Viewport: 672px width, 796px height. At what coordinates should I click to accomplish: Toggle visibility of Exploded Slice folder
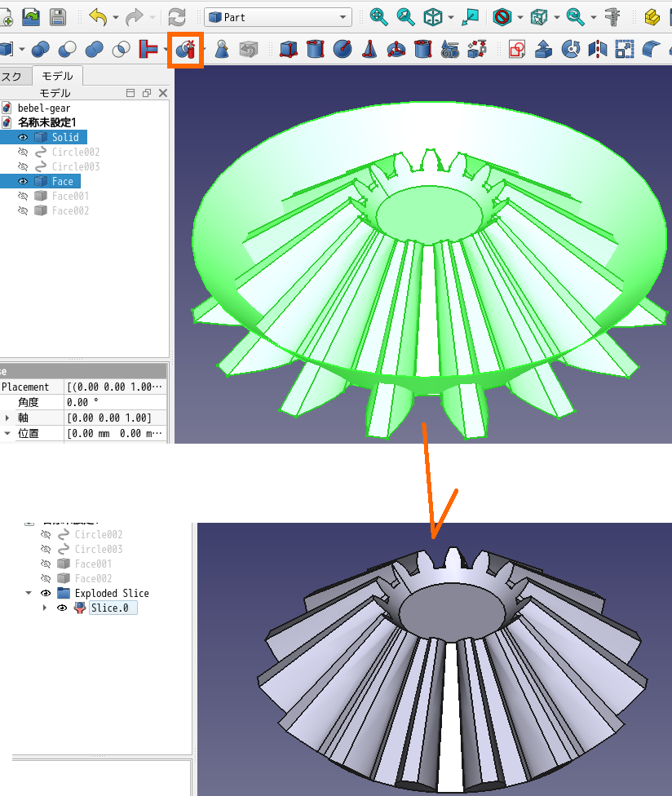point(46,593)
